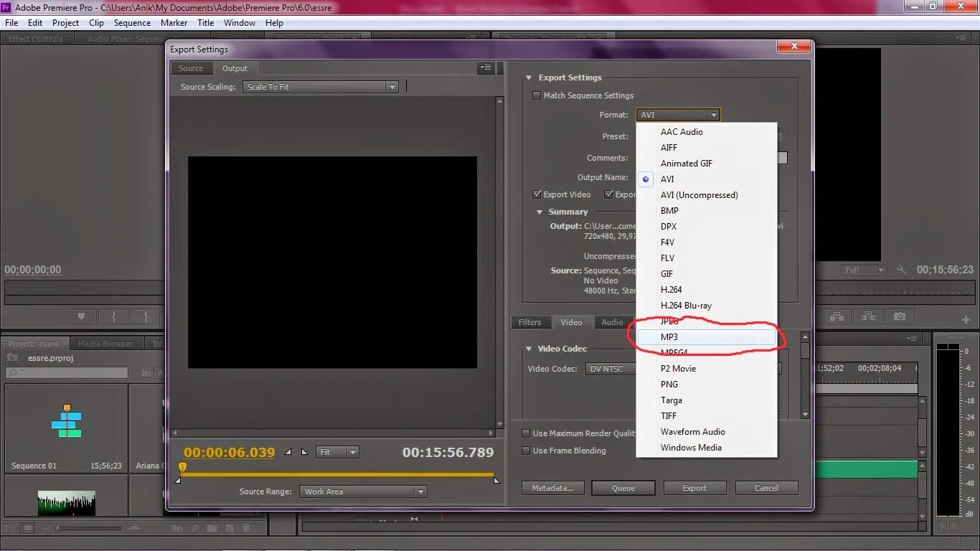Collapse the Video Codec section
The width and height of the screenshot is (980, 551).
point(529,349)
